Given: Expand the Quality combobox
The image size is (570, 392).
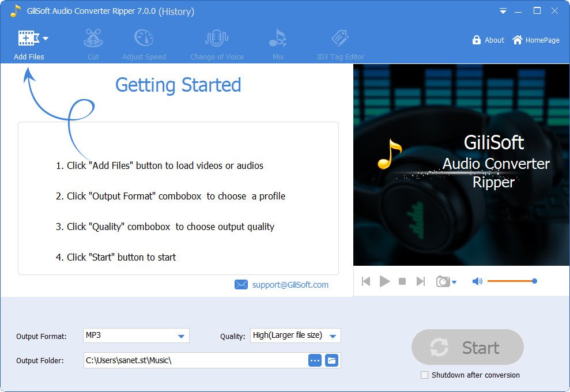Looking at the screenshot, I should 333,336.
